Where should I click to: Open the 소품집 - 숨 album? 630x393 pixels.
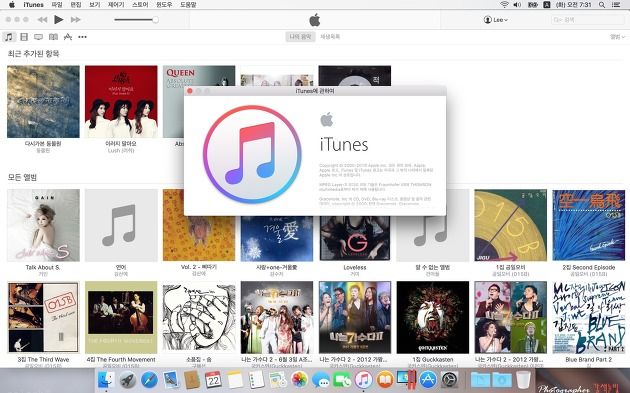[199, 317]
